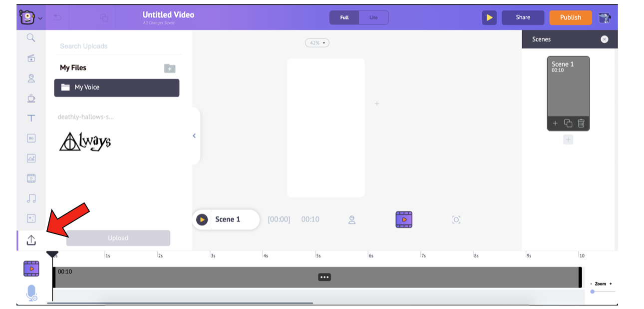Collapse the uploads panel with chevron
Image resolution: width=644 pixels, height=309 pixels.
coord(194,136)
